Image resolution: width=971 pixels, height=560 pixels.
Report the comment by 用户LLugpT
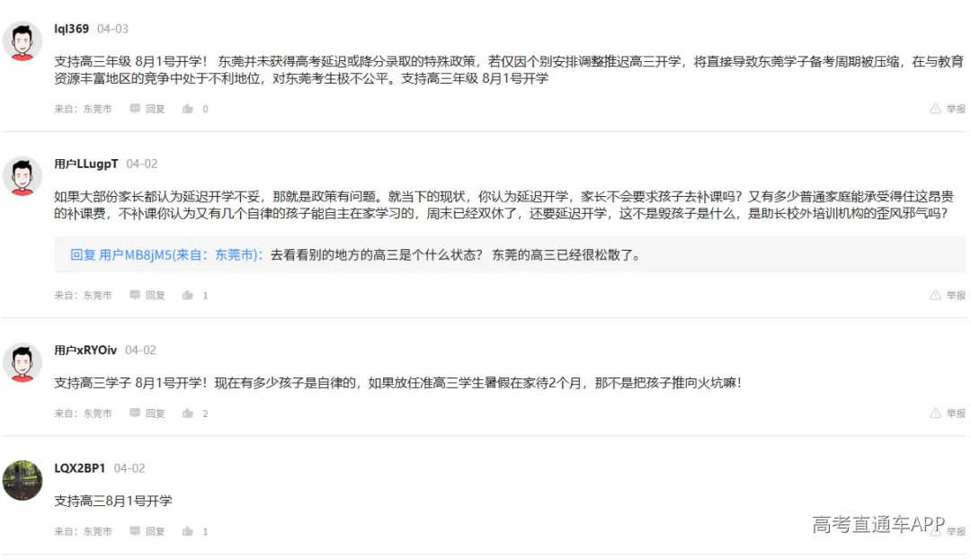(948, 295)
